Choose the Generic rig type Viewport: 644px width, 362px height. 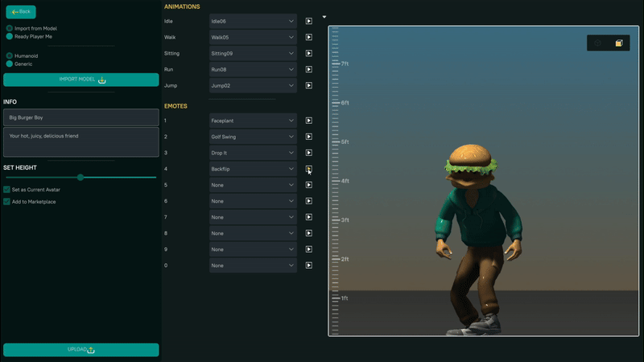[x=10, y=64]
